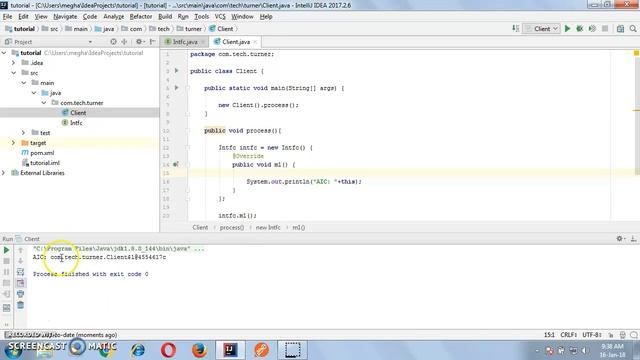
Task: Click 15:1 cursor position in status bar
Action: click(x=549, y=335)
